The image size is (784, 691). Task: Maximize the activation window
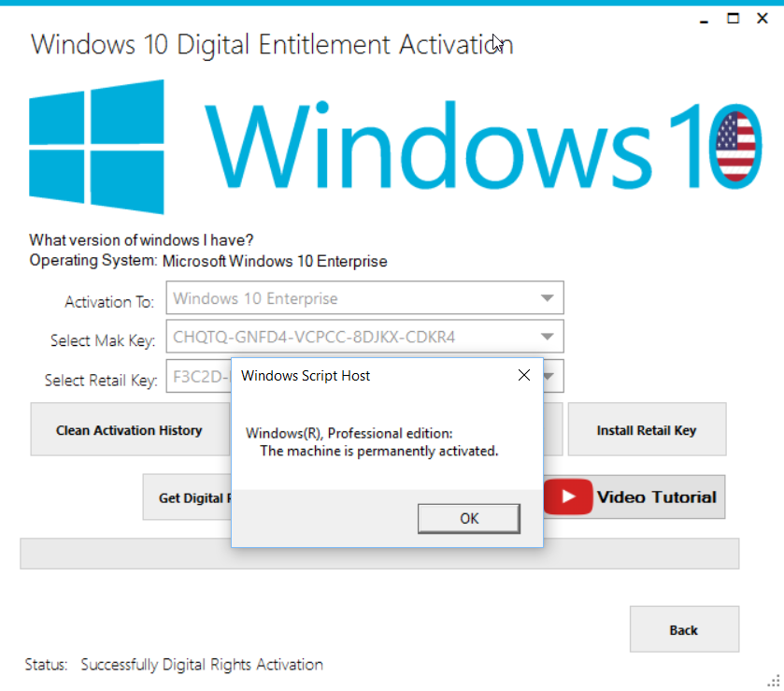733,19
